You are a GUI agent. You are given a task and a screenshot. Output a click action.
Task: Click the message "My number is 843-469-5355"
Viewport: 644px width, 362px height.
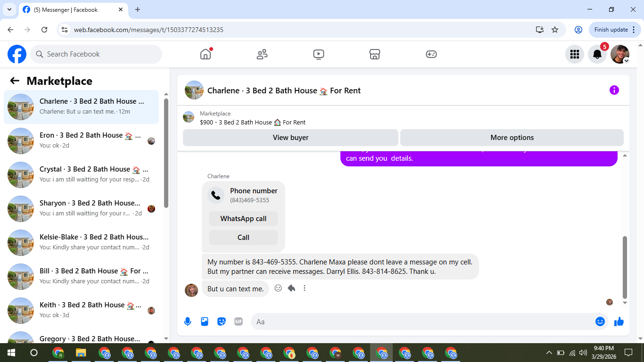pyautogui.click(x=340, y=267)
